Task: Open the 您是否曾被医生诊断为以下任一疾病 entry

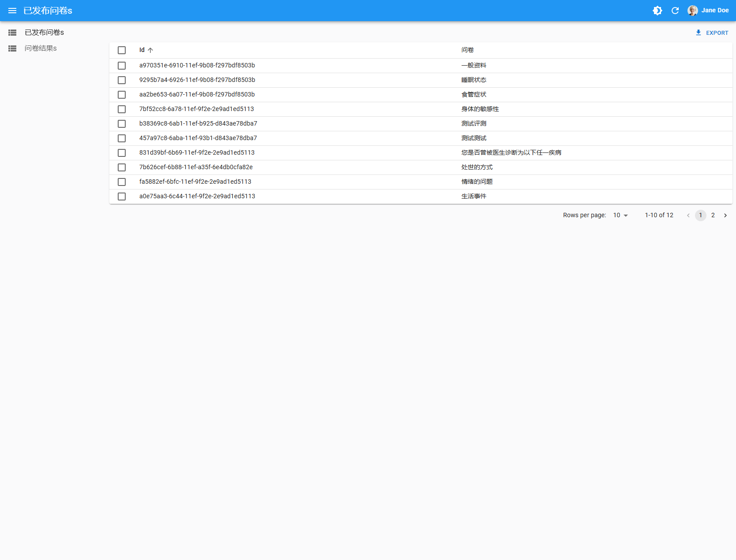Action: (x=511, y=153)
